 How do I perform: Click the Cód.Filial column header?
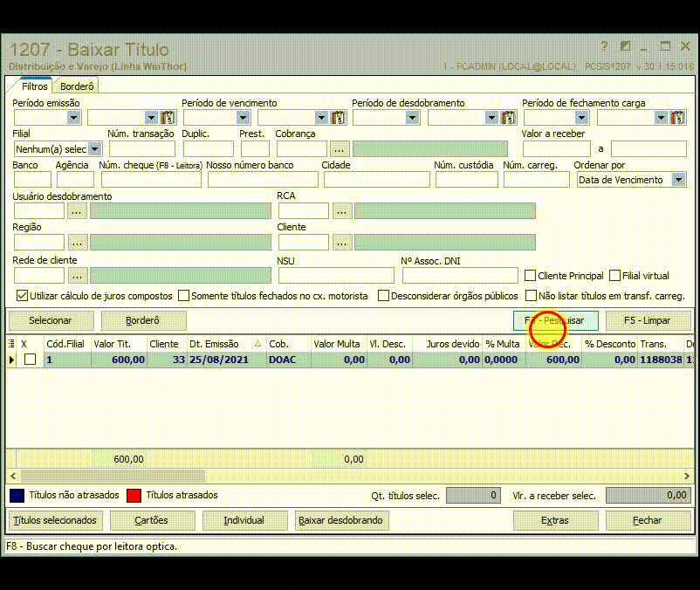[x=67, y=344]
